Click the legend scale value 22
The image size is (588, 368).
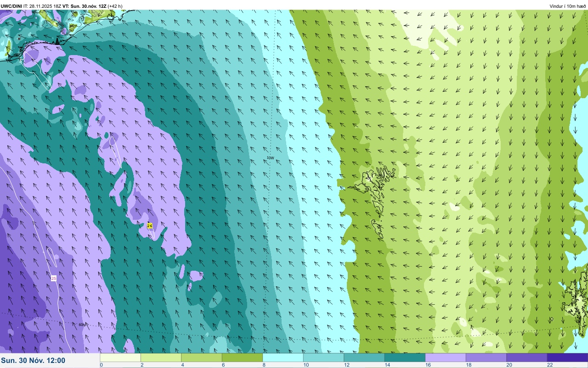pos(549,365)
